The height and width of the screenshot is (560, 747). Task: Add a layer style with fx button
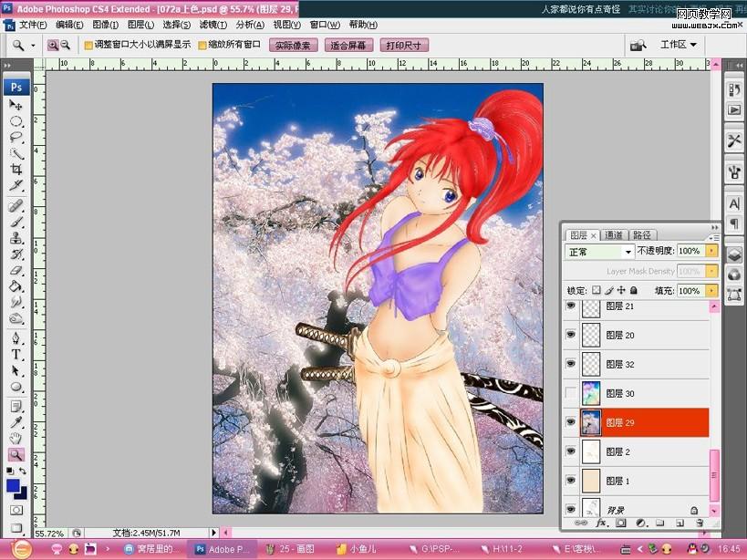click(x=601, y=523)
